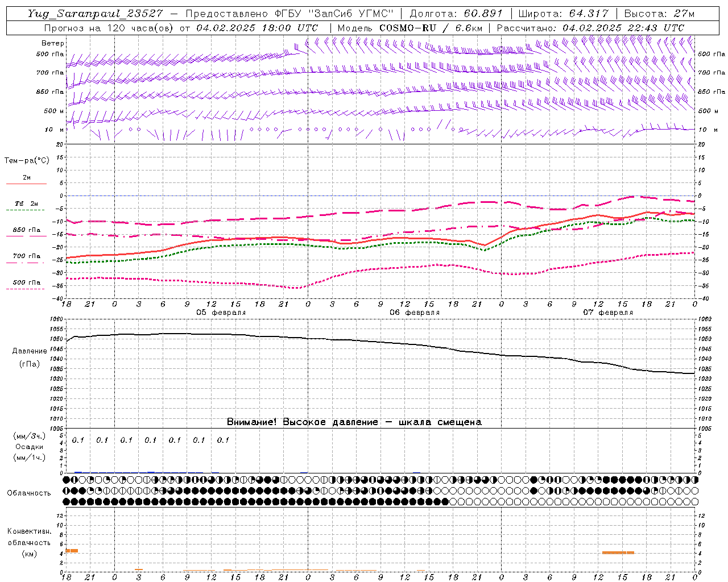Click the left 1060 pressure axis value
The width and height of the screenshot is (728, 582).
click(57, 319)
